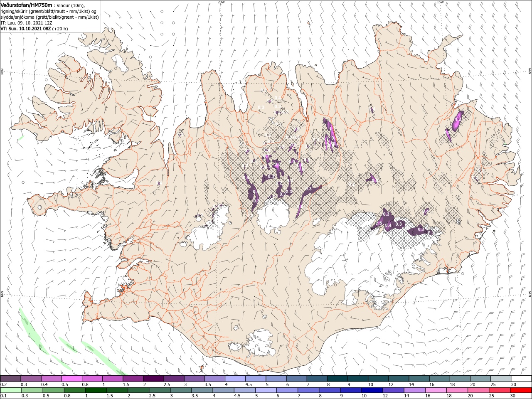This screenshot has height=399, width=532.
Task: Click the 'VT: Sun. 10.10.2021 08Z (+20 h)' line
Action: click(x=34, y=29)
